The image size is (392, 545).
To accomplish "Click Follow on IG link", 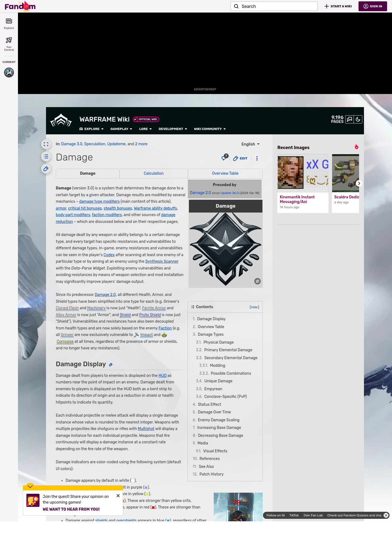I will 275,515.
